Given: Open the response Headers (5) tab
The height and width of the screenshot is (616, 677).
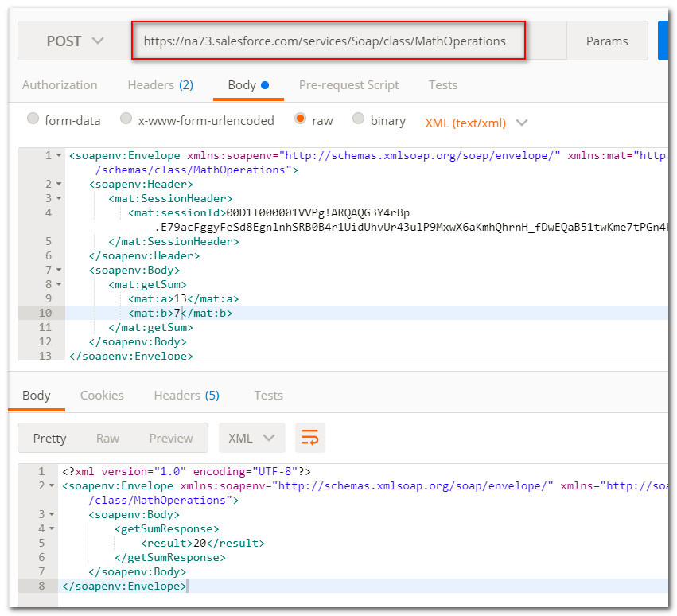Looking at the screenshot, I should (x=186, y=396).
